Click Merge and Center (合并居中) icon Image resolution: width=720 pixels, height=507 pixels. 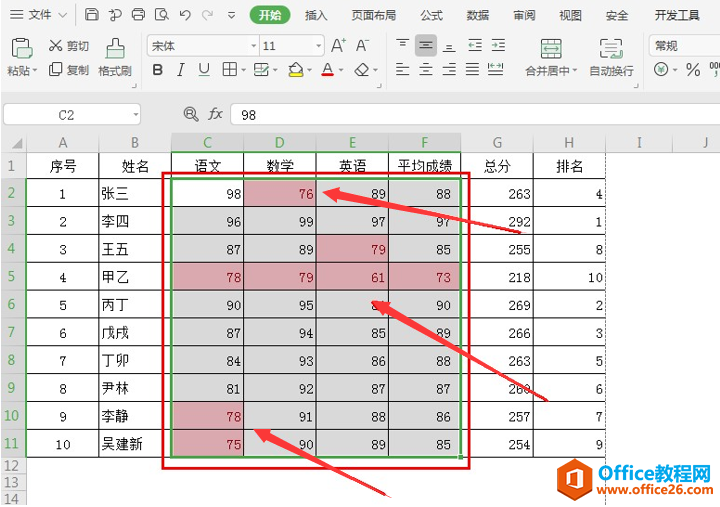551,49
